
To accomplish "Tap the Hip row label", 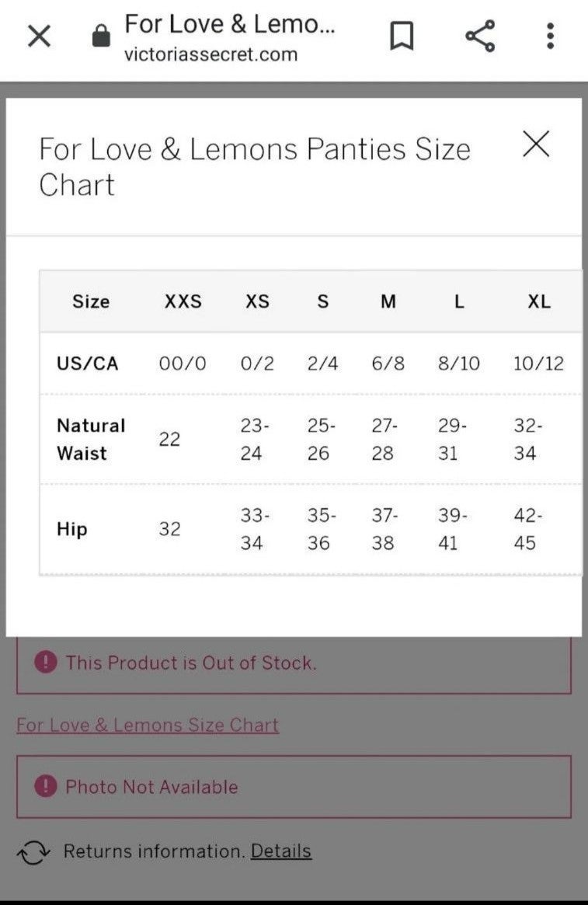I will coord(72,529).
